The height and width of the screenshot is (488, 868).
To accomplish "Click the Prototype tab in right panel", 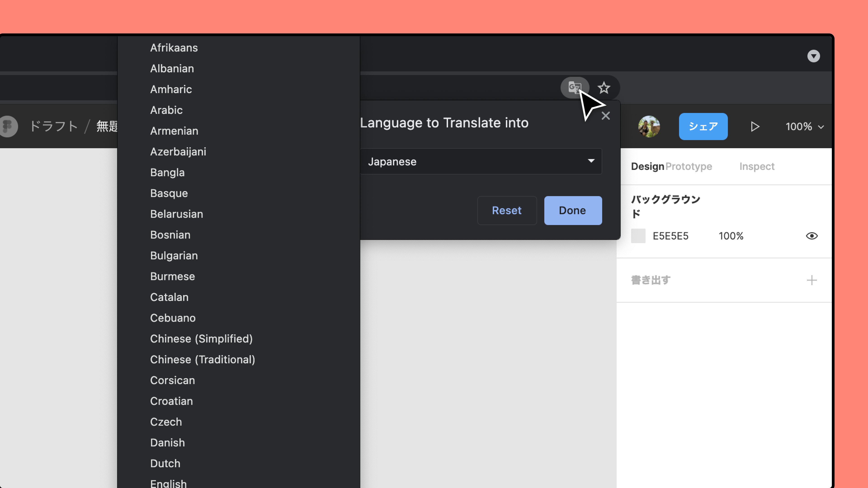I will (689, 166).
